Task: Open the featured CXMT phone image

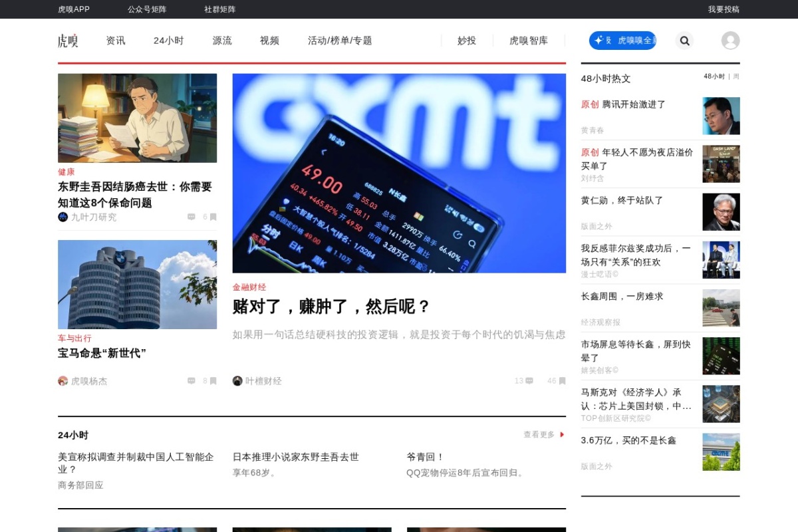Action: point(399,173)
